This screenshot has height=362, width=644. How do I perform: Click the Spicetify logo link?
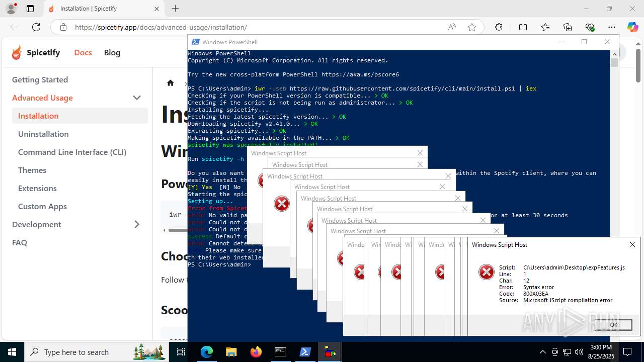click(x=35, y=52)
